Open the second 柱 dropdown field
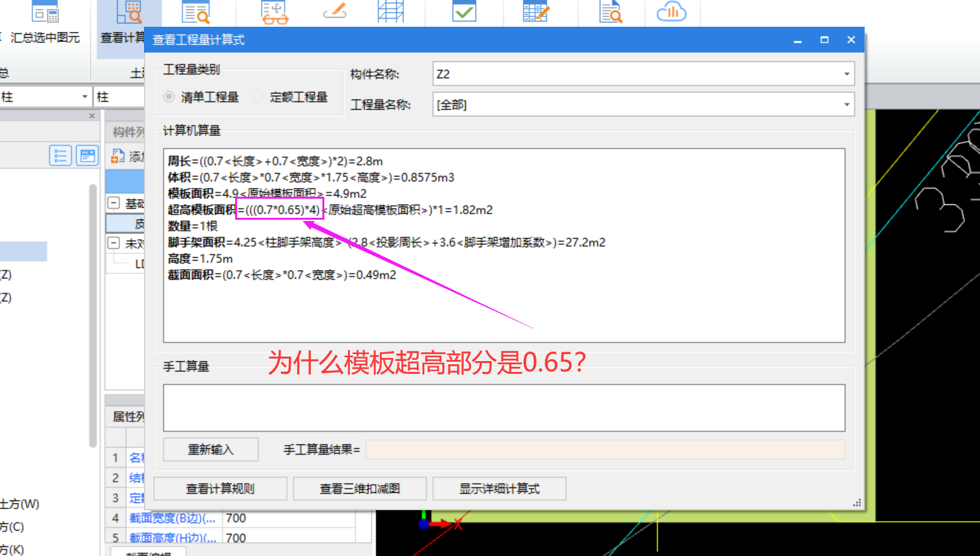The width and height of the screenshot is (980, 556). (x=120, y=97)
